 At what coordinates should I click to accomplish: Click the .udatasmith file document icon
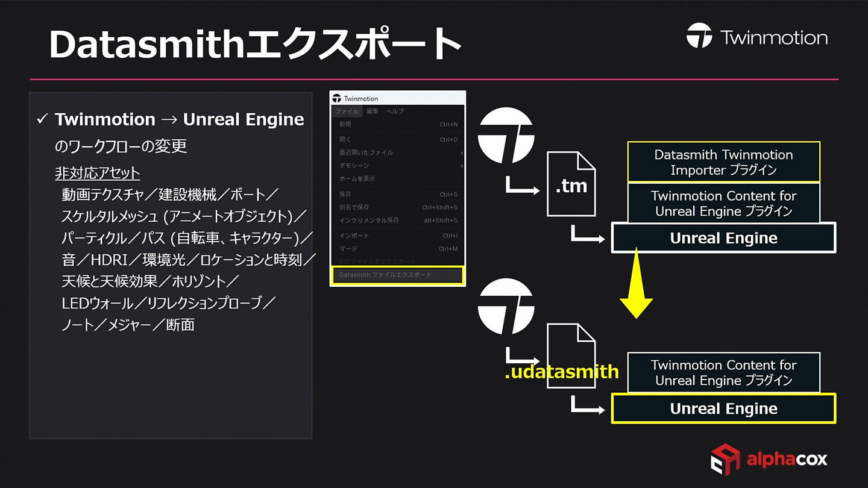point(571,355)
